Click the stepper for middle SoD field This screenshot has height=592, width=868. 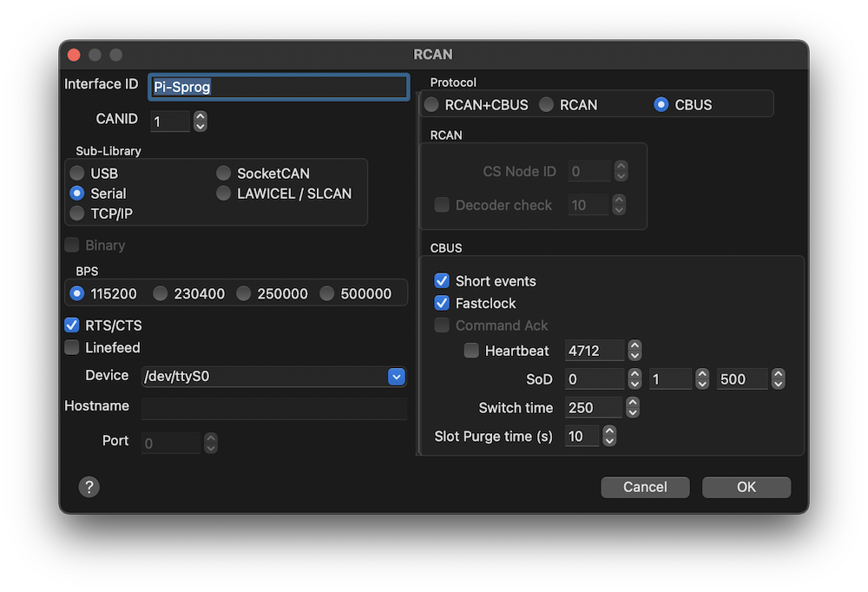click(x=702, y=379)
